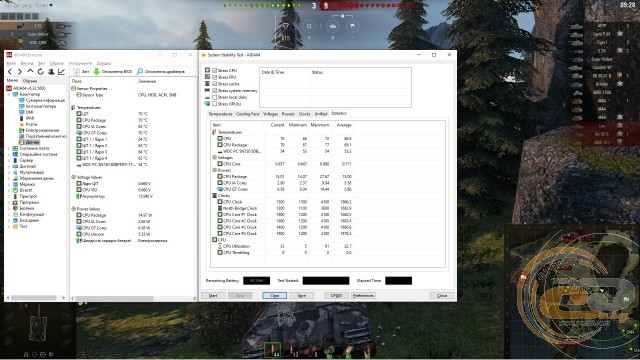The height and width of the screenshot is (360, 640).
Task: Expand the operating system tree node
Action: pos(9,154)
